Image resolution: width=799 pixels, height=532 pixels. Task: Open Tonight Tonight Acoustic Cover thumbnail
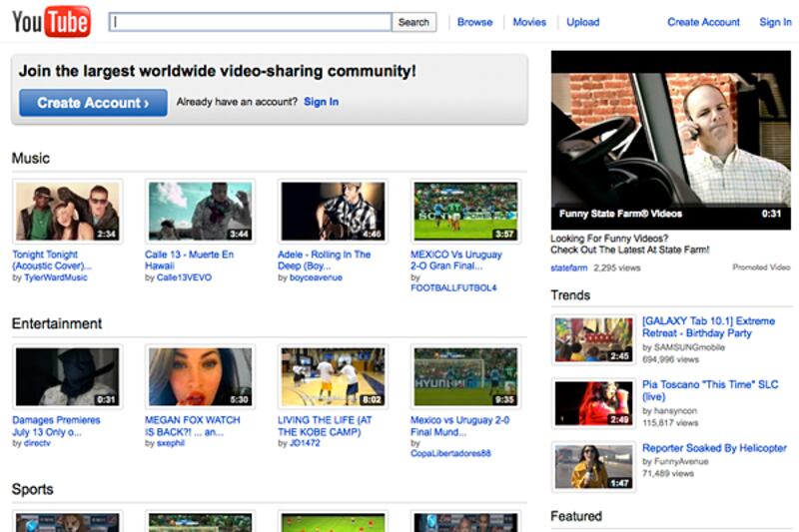(x=67, y=212)
